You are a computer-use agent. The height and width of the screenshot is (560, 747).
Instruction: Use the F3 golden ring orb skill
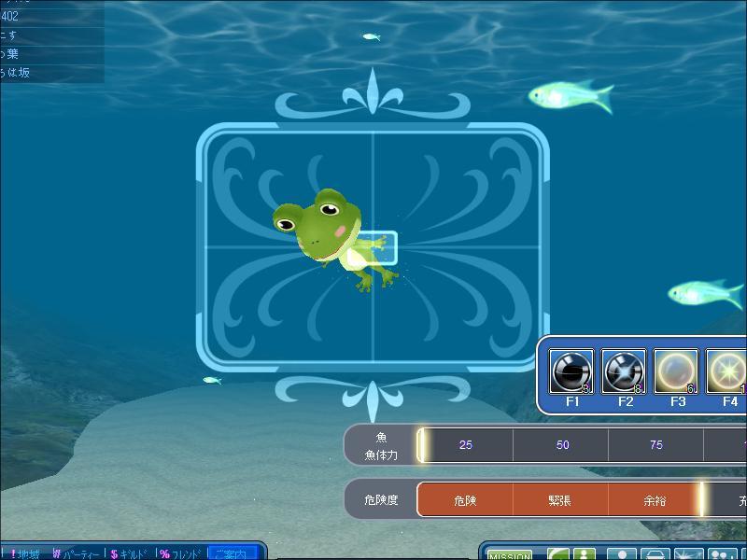point(676,371)
